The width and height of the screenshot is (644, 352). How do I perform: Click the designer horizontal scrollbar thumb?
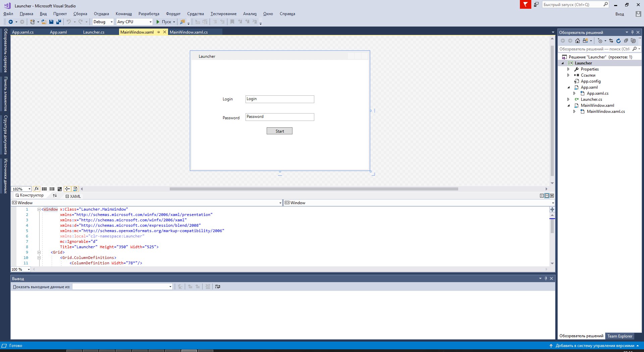[x=314, y=189]
